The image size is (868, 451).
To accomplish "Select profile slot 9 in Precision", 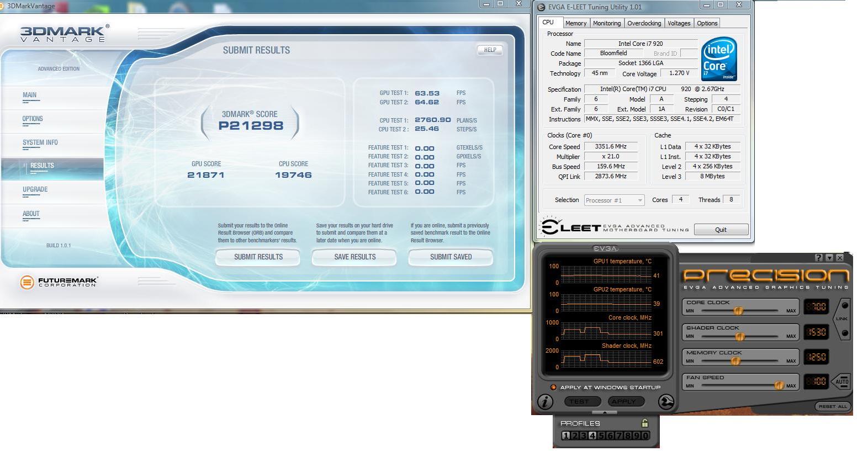I will click(637, 436).
